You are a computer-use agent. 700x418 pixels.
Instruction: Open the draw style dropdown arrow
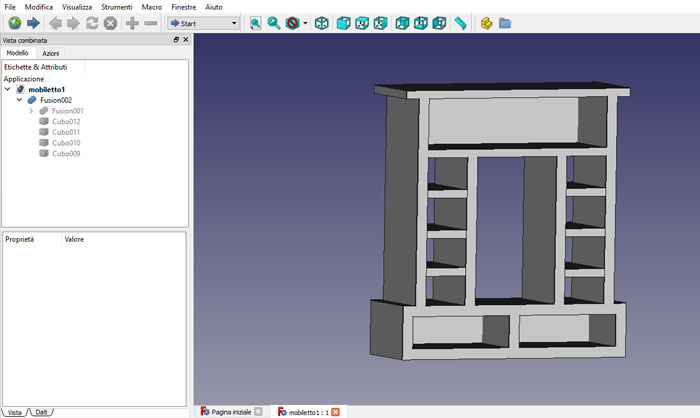point(305,23)
